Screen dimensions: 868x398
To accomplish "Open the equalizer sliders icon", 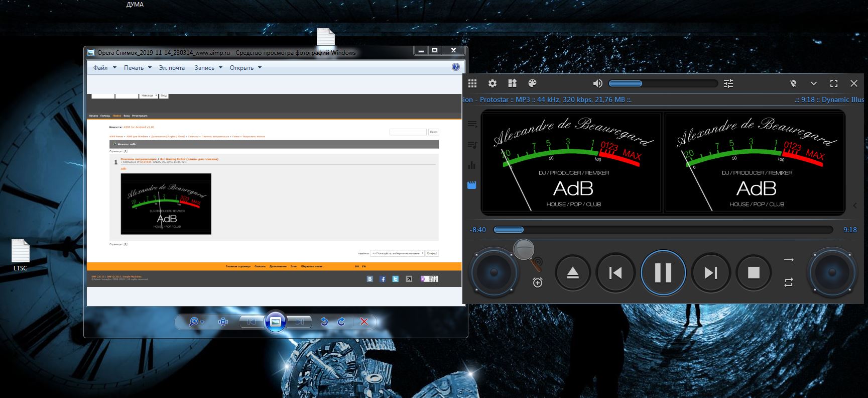I will click(728, 83).
